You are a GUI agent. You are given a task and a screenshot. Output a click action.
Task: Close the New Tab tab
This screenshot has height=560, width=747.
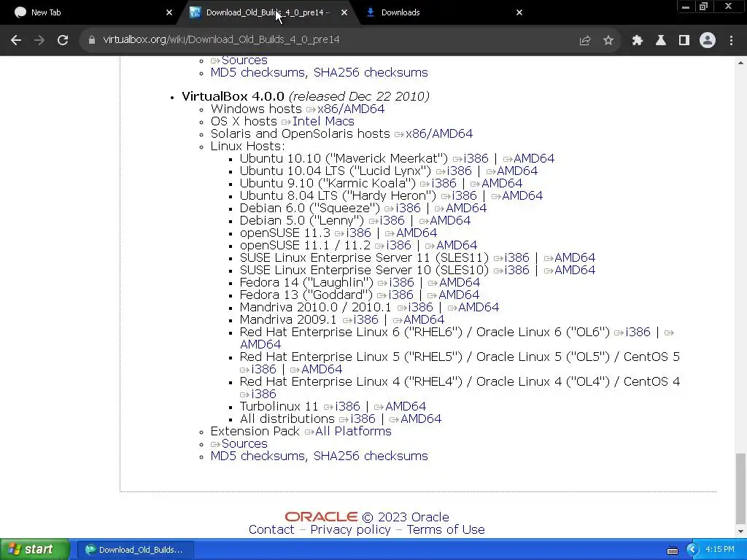coord(169,12)
